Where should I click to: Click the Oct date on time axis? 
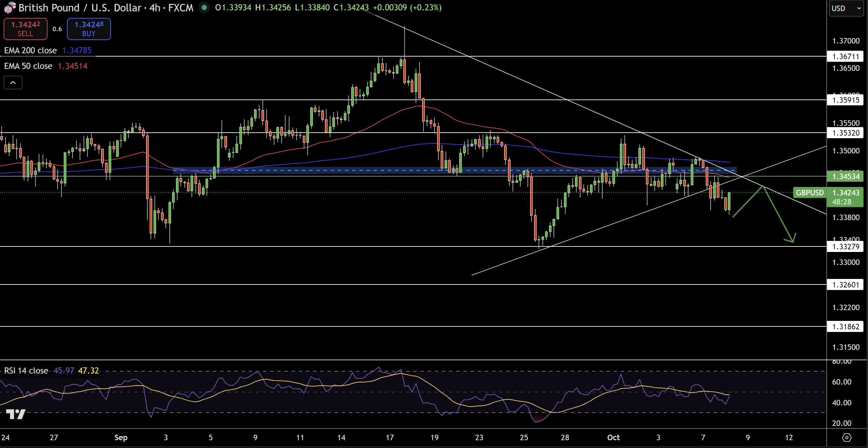click(x=613, y=437)
